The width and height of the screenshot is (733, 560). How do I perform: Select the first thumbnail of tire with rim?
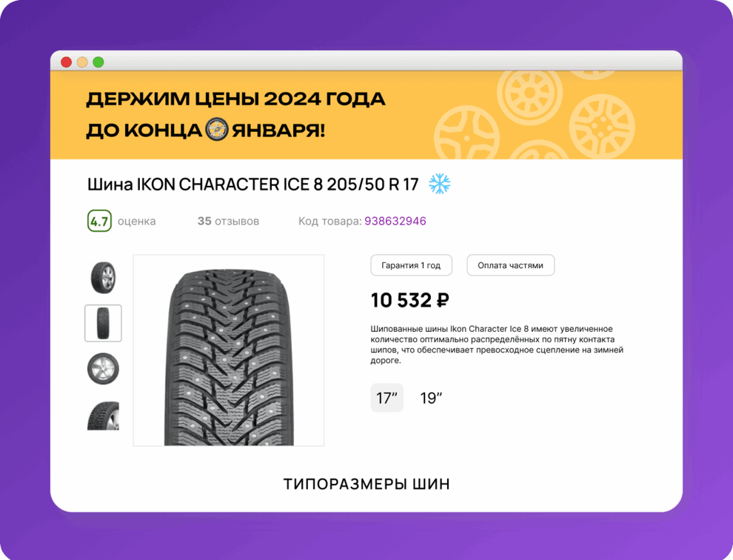pyautogui.click(x=103, y=278)
